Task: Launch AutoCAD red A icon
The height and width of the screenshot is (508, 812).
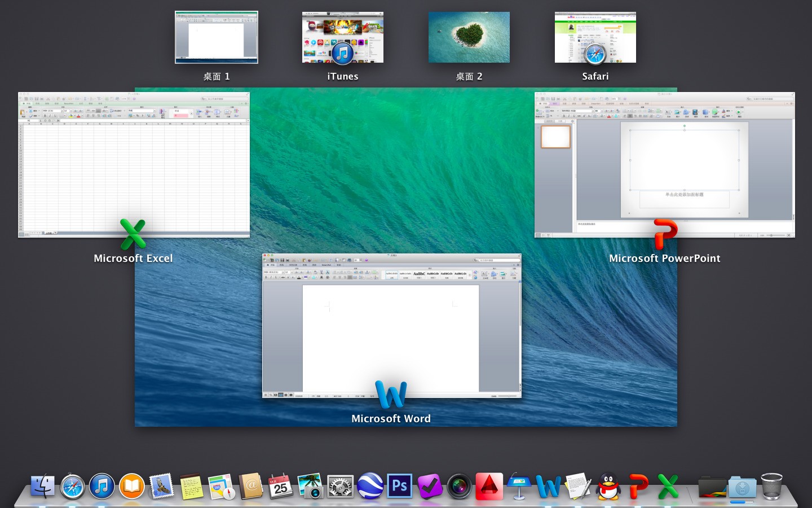Action: (x=489, y=486)
